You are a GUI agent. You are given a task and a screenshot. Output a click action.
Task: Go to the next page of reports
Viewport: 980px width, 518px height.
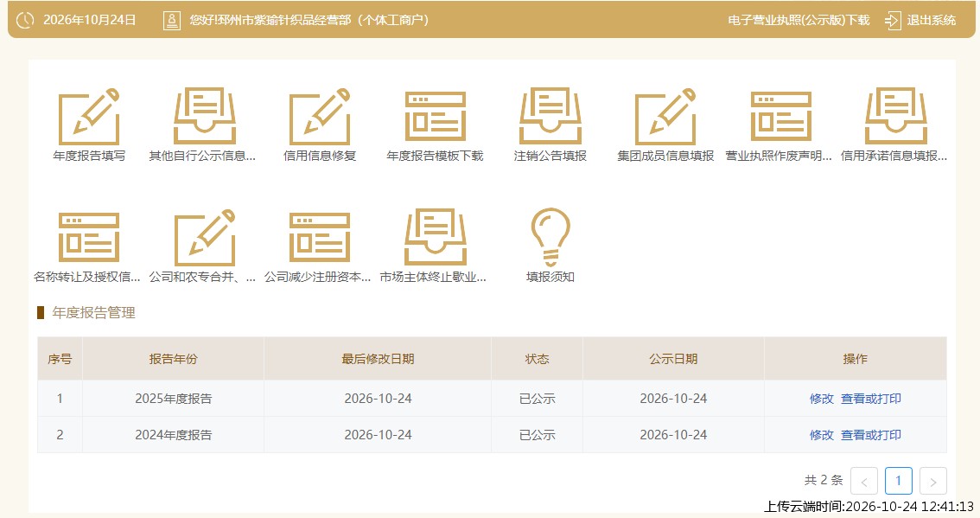[x=933, y=481]
